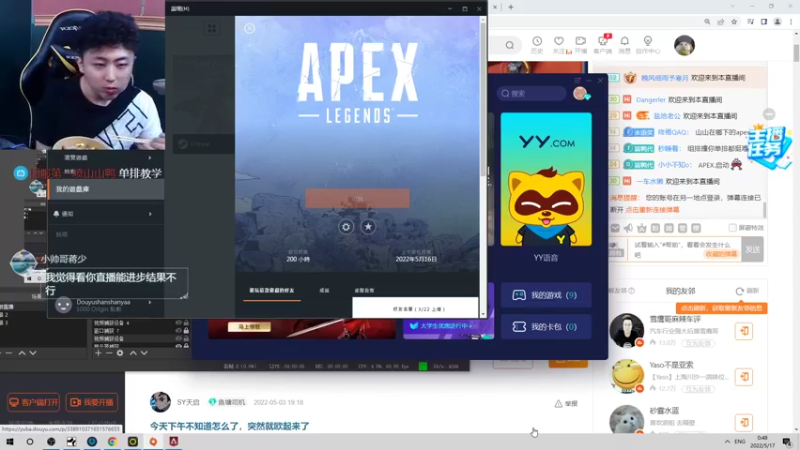
Task: Open Apex Legends game settings gear
Action: (x=346, y=227)
